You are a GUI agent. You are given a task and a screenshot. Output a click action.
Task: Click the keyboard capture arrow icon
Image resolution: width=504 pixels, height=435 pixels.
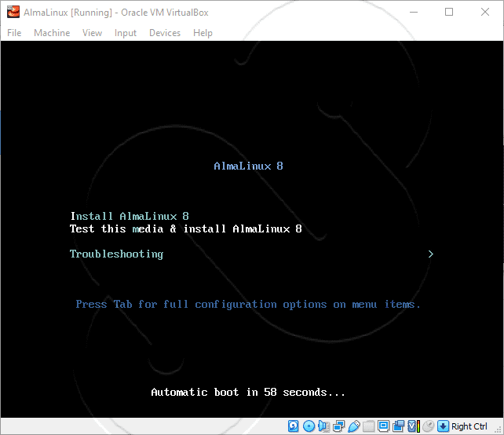click(443, 426)
